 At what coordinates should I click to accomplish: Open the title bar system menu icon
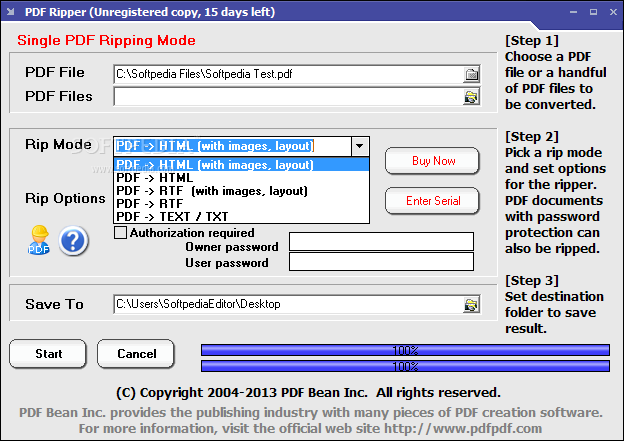click(11, 12)
